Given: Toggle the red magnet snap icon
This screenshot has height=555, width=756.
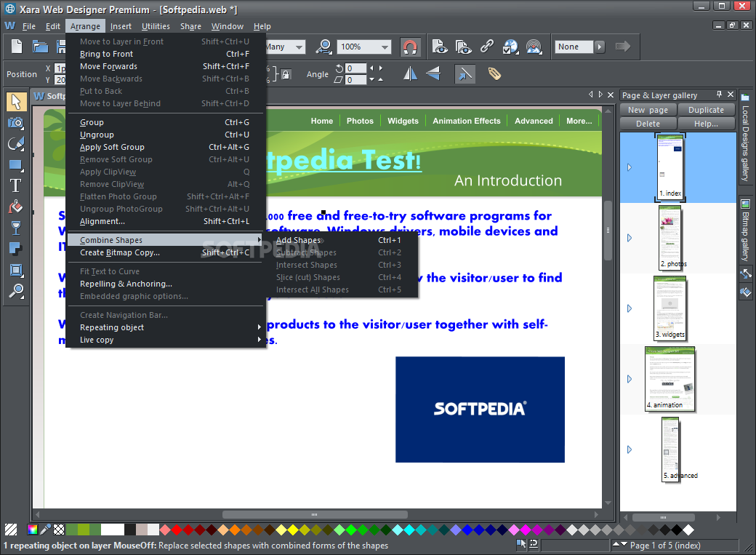Looking at the screenshot, I should (410, 47).
